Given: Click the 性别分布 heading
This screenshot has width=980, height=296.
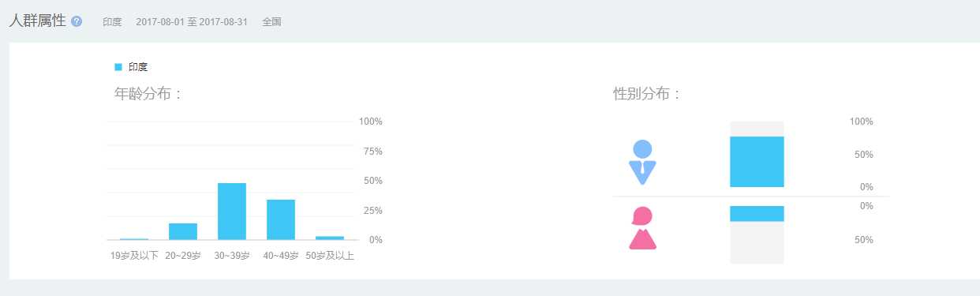Looking at the screenshot, I should point(648,94).
